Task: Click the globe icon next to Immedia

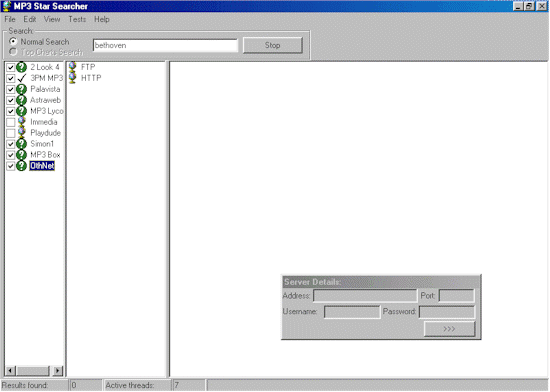Action: pyautogui.click(x=21, y=122)
